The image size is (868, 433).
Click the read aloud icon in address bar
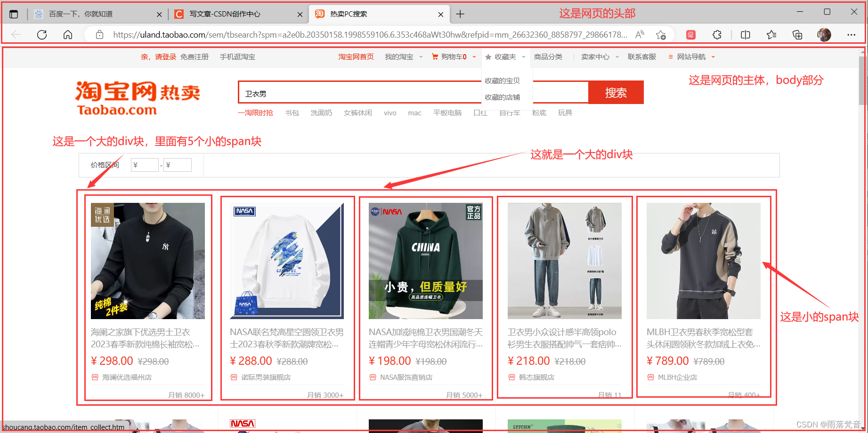[640, 35]
